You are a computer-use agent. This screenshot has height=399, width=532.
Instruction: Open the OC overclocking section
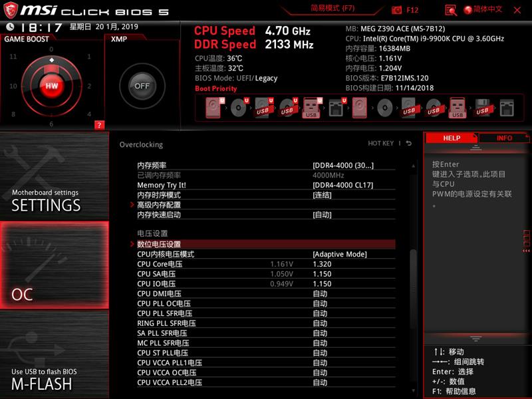point(55,265)
